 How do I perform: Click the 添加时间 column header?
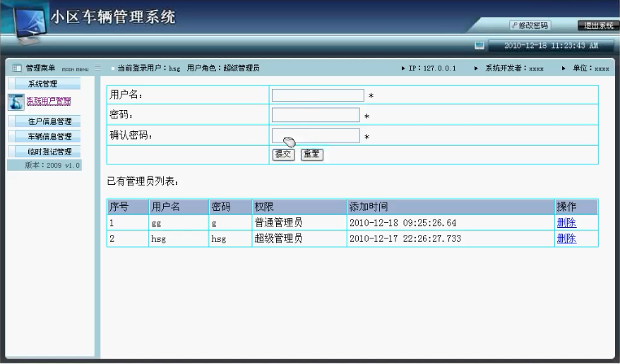tap(451, 207)
